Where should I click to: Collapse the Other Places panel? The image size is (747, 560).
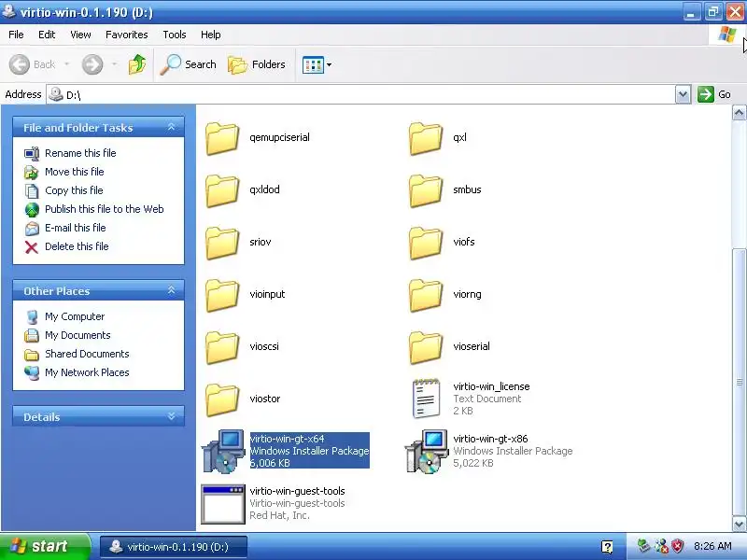[172, 290]
